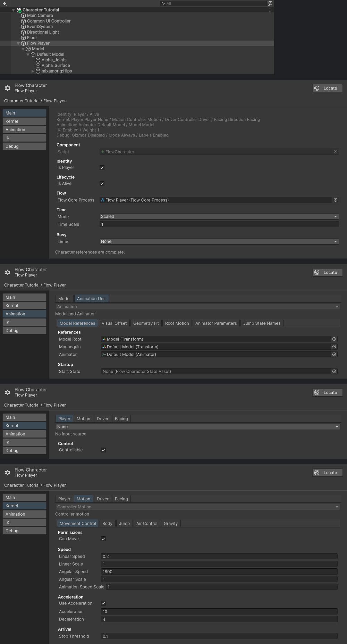This screenshot has height=644, width=347.
Task: Click the plus add button in Hierarchy
Action: pos(5,3)
